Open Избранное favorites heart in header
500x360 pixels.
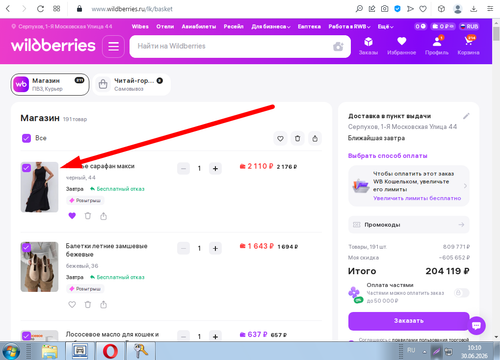coord(401,46)
